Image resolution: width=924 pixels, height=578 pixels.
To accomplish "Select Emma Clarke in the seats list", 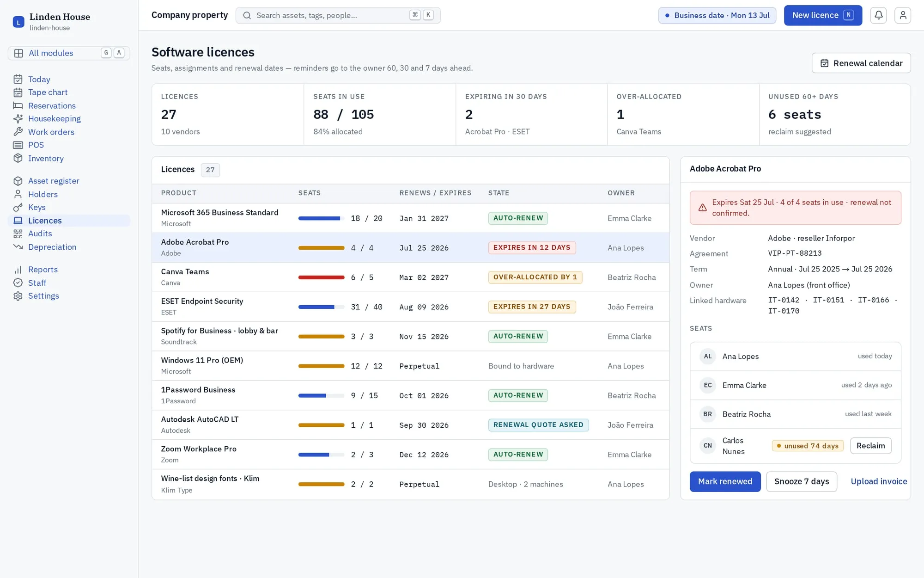I will tap(795, 385).
